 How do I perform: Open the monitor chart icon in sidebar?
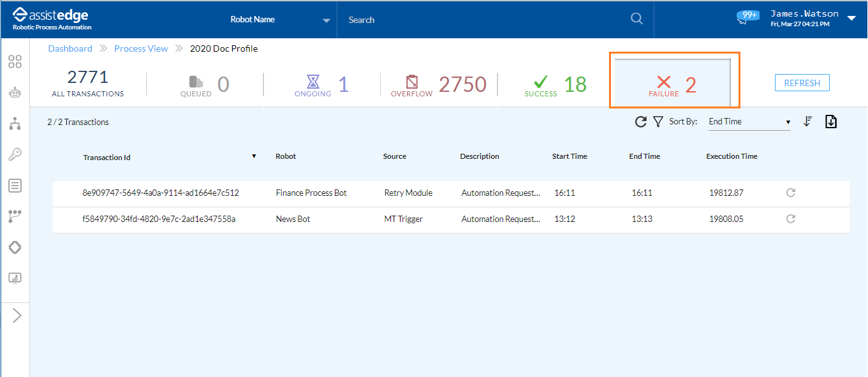(15, 278)
